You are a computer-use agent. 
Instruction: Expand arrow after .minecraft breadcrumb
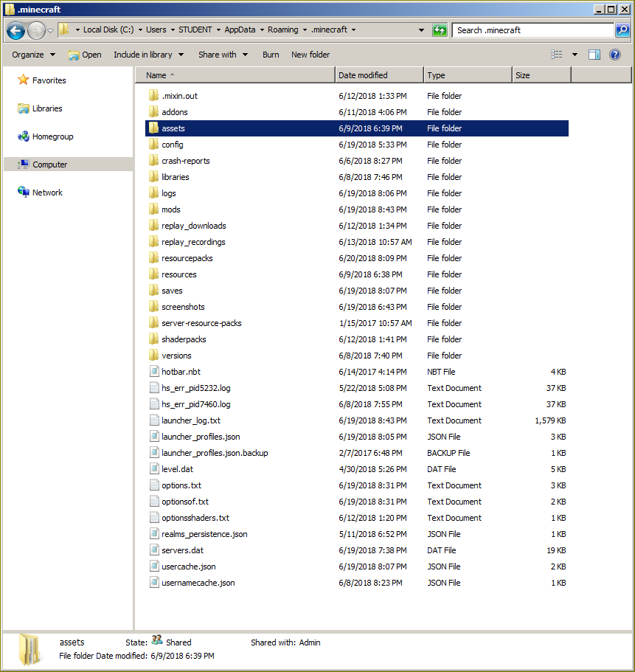coord(353,30)
